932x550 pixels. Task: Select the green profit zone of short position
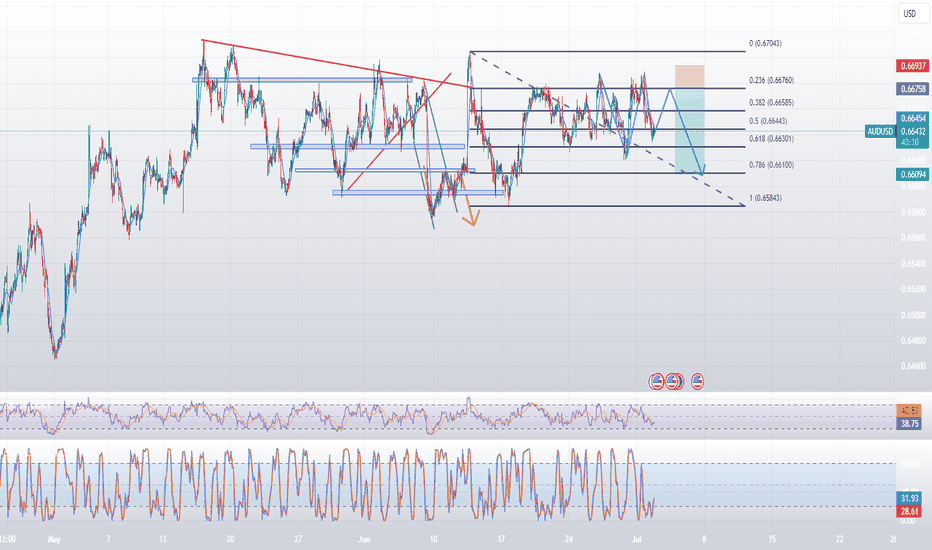click(x=689, y=131)
